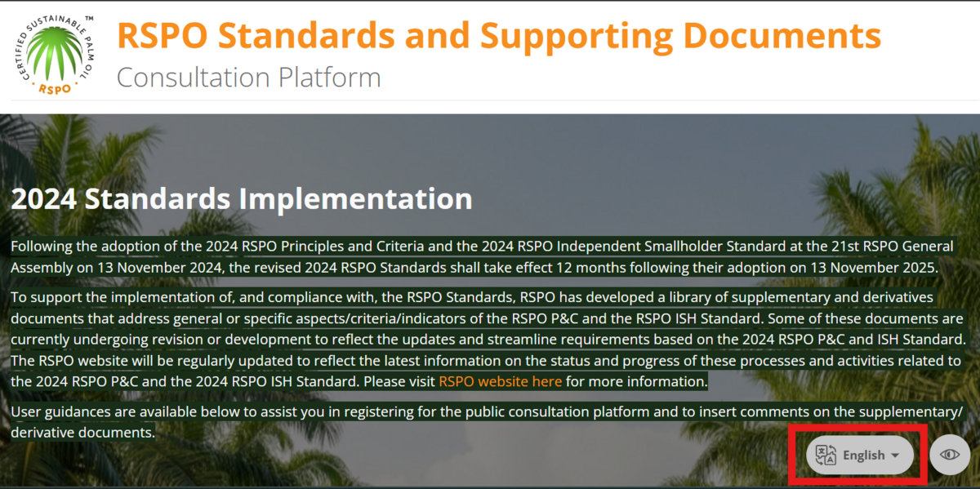Click the RSPO palm oil logo
The width and height of the screenshot is (980, 489).
coord(55,54)
